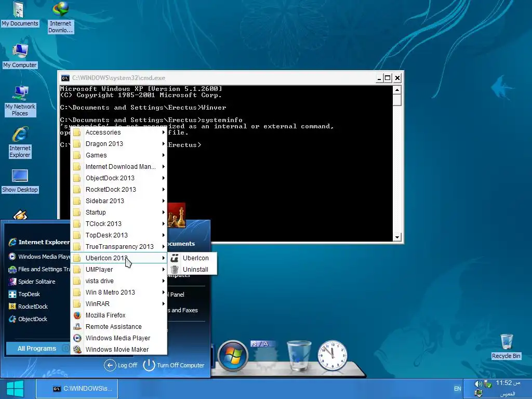Open My Network Places desktop icon

pyautogui.click(x=20, y=101)
